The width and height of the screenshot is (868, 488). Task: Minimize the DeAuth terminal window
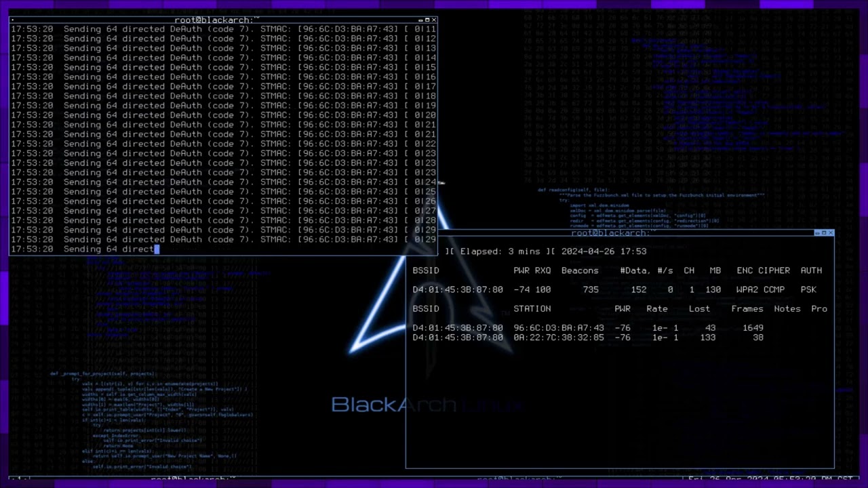420,20
